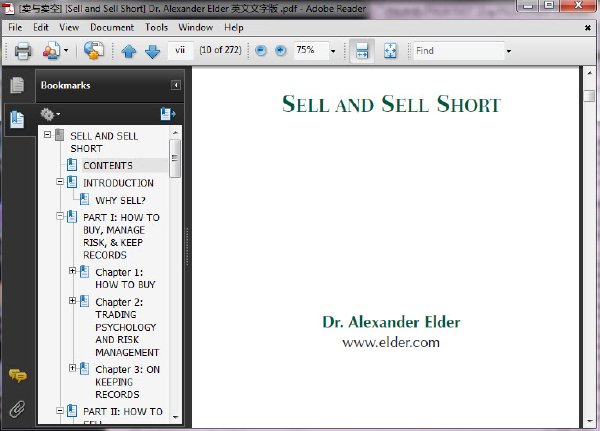Viewport: 600px width, 431px height.
Task: Click the WHY SELL? bookmark page icon
Action: tap(84, 199)
